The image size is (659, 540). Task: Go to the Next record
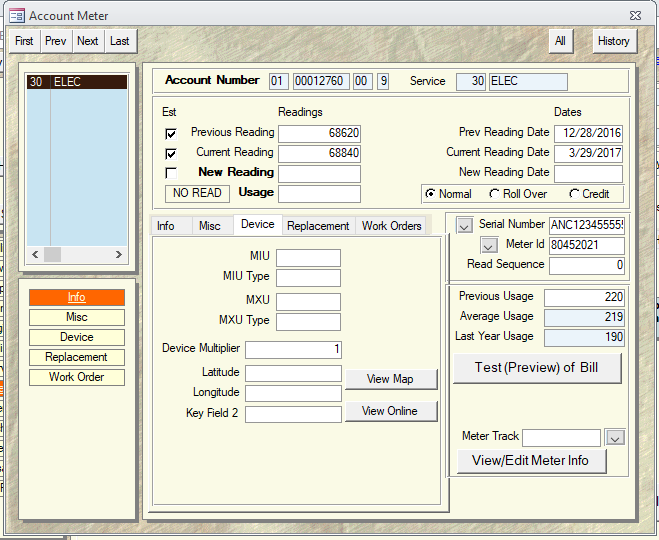[87, 41]
